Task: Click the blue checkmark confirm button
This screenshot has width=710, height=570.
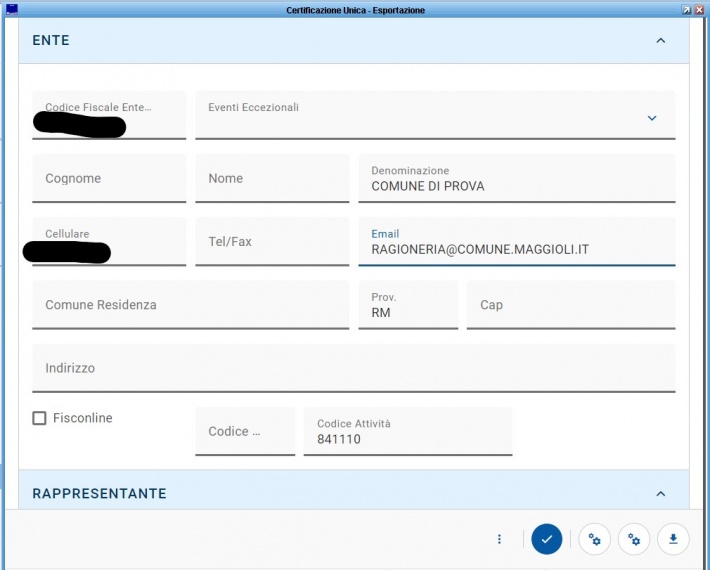Action: pyautogui.click(x=546, y=539)
